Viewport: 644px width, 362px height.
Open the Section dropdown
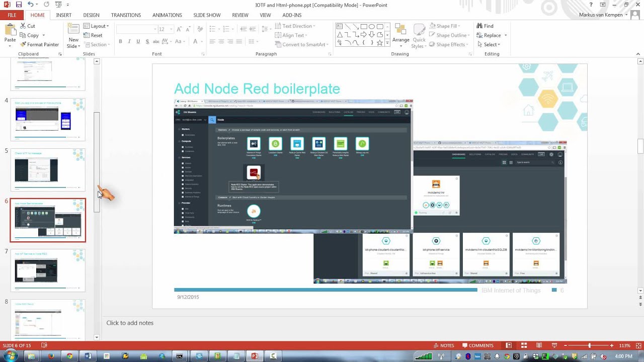pos(96,44)
